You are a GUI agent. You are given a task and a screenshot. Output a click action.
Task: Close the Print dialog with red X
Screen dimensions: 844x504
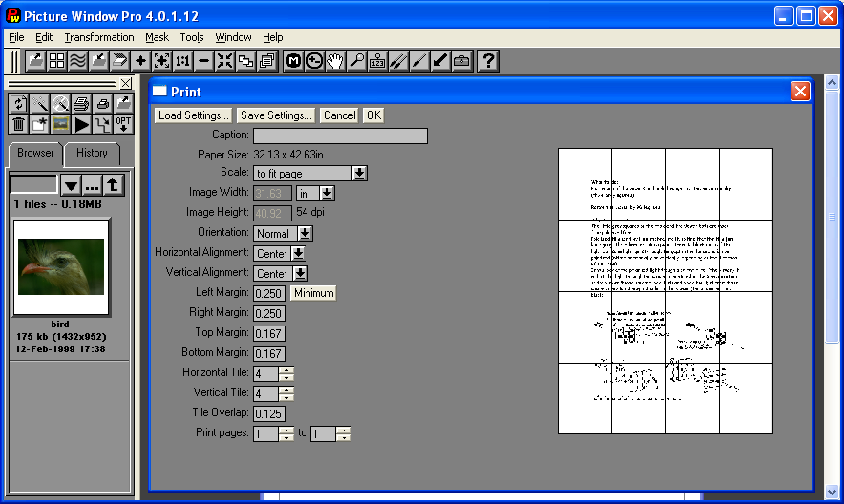800,92
